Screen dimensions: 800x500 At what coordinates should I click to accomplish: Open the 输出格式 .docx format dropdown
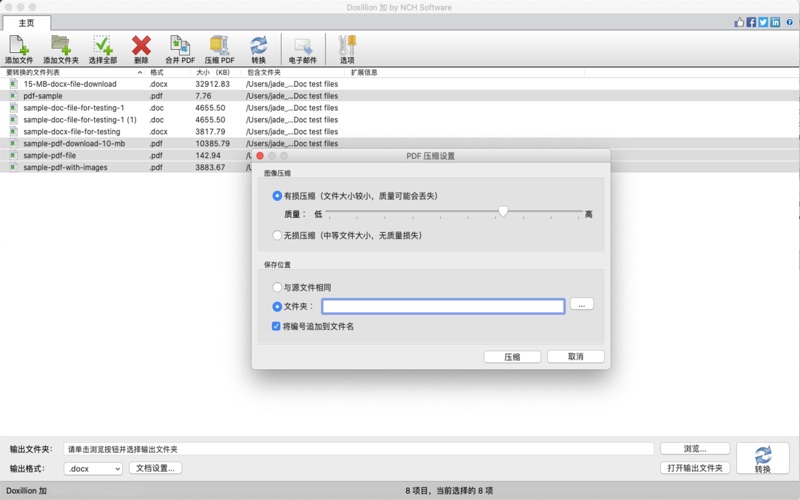click(x=93, y=468)
